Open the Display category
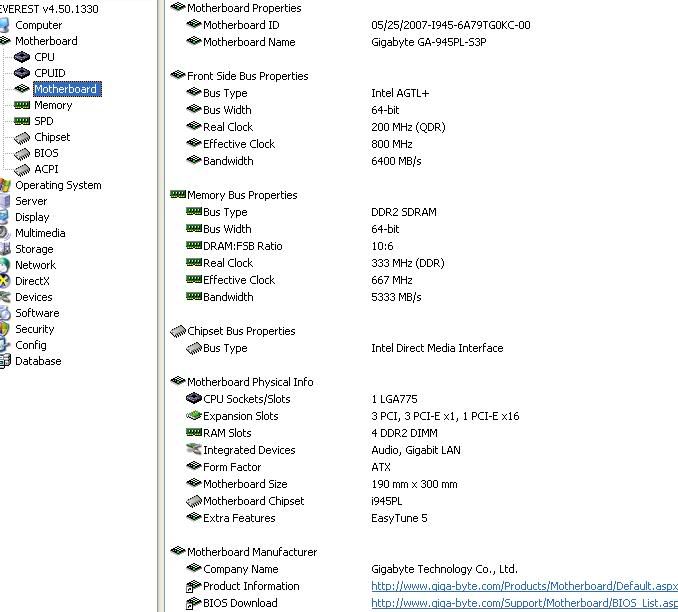This screenshot has width=678, height=612. [x=32, y=217]
